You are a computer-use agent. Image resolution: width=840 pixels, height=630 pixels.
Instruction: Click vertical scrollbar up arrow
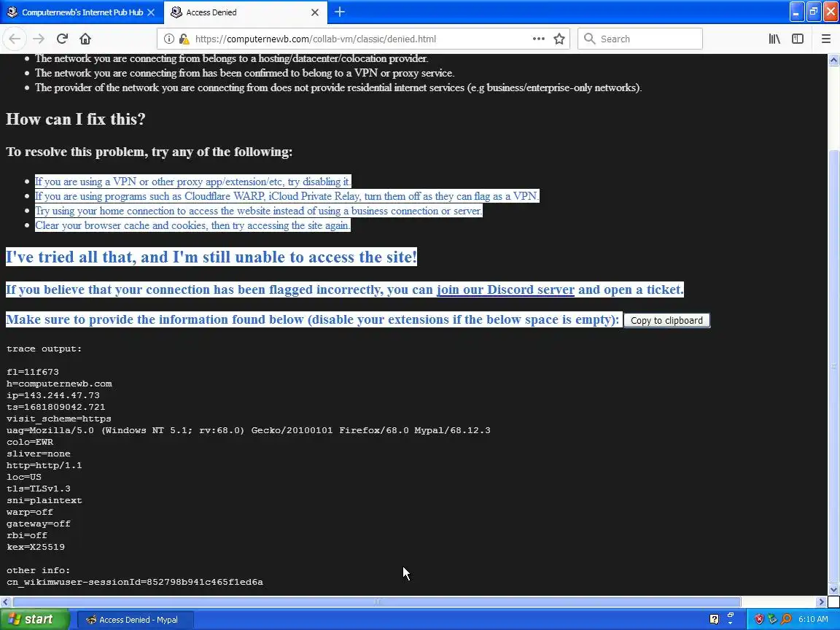coord(833,60)
